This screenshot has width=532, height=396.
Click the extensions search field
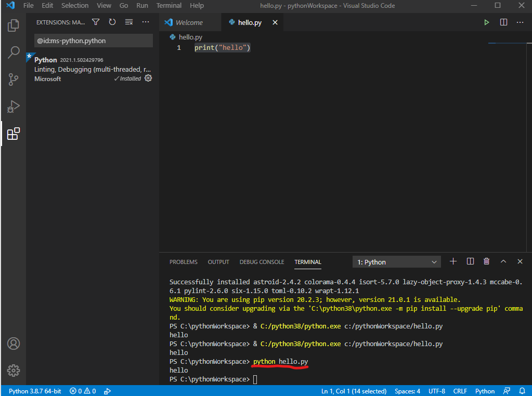coord(93,41)
